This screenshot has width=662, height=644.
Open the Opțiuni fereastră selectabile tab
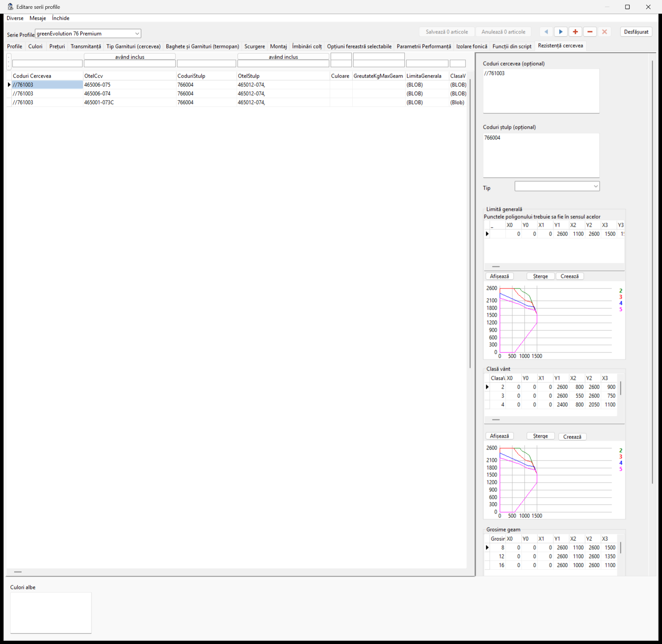359,46
